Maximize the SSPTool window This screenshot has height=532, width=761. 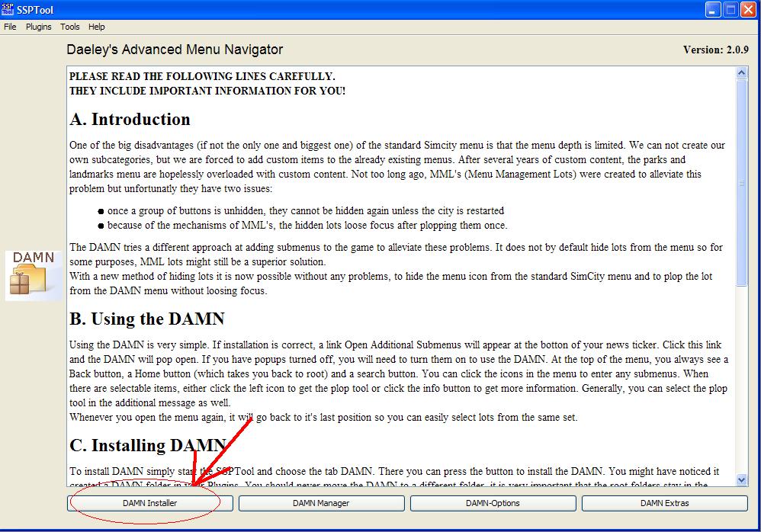pos(730,10)
